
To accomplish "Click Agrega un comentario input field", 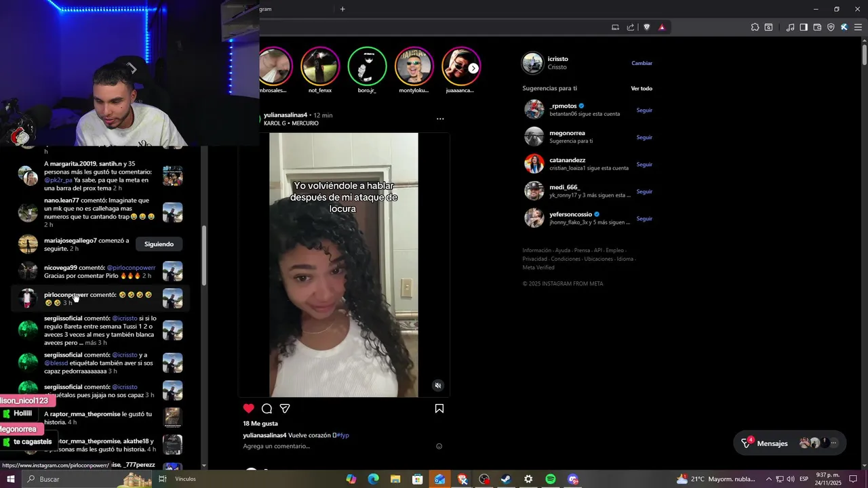I will point(337,446).
